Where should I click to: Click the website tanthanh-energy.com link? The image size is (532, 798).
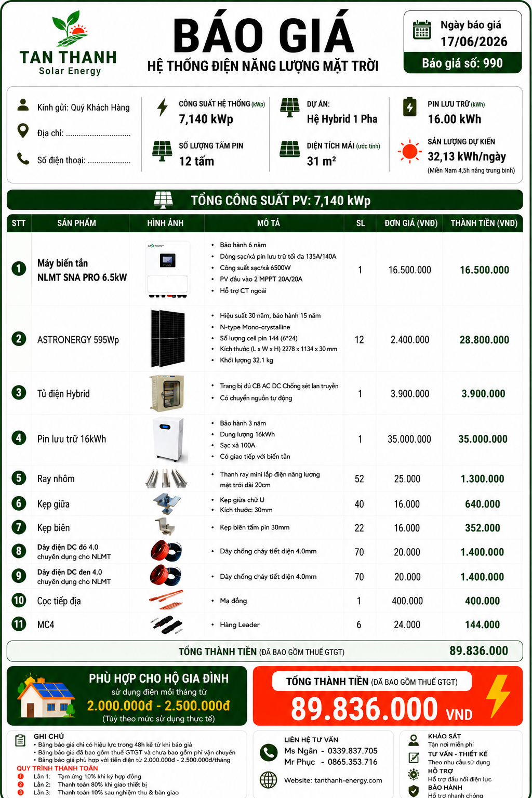pos(348,780)
